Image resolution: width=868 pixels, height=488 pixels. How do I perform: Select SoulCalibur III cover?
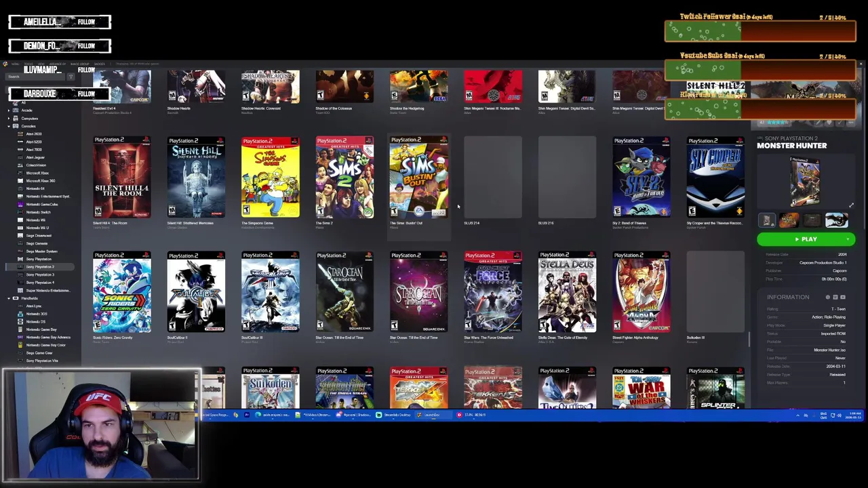[270, 292]
